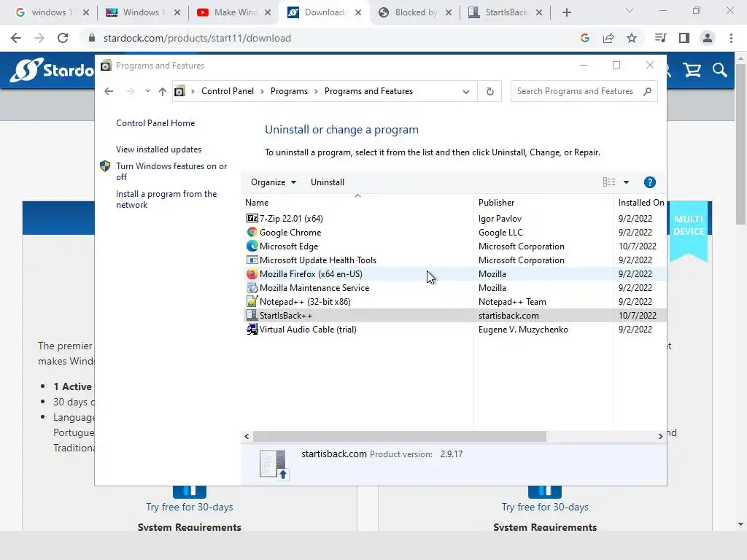Open the Stardock shopping cart
This screenshot has width=747, height=560.
coord(692,71)
